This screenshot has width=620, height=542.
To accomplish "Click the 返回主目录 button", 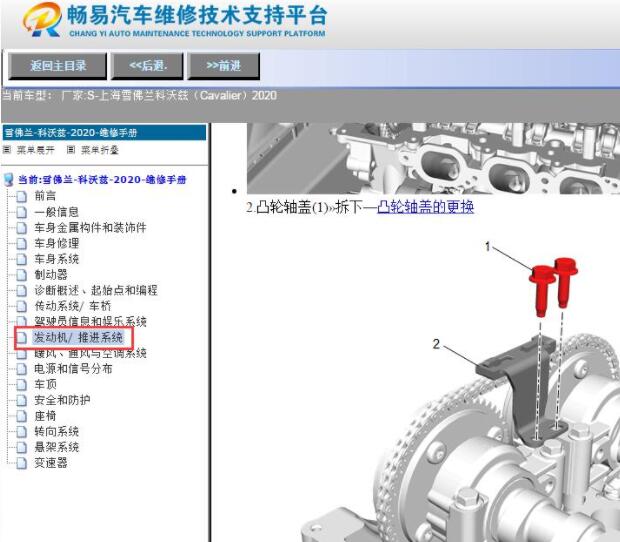I will tap(58, 66).
